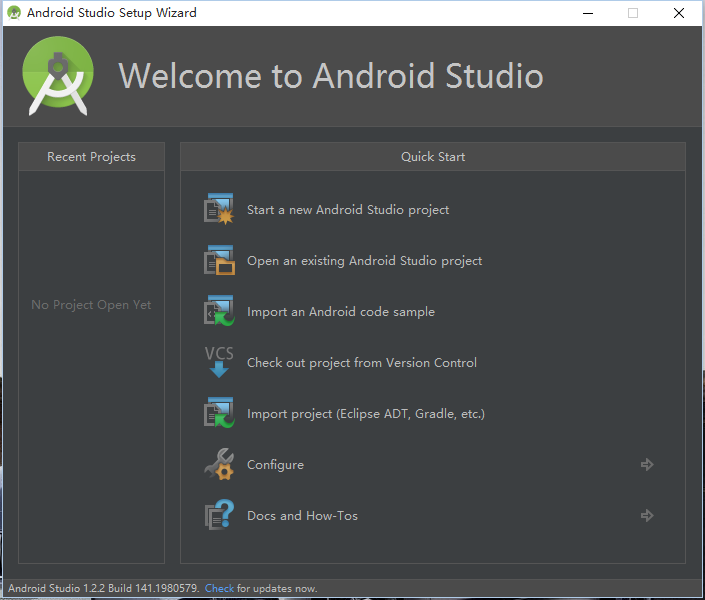This screenshot has width=705, height=600.
Task: Minimize the Setup Wizard window
Action: (585, 13)
